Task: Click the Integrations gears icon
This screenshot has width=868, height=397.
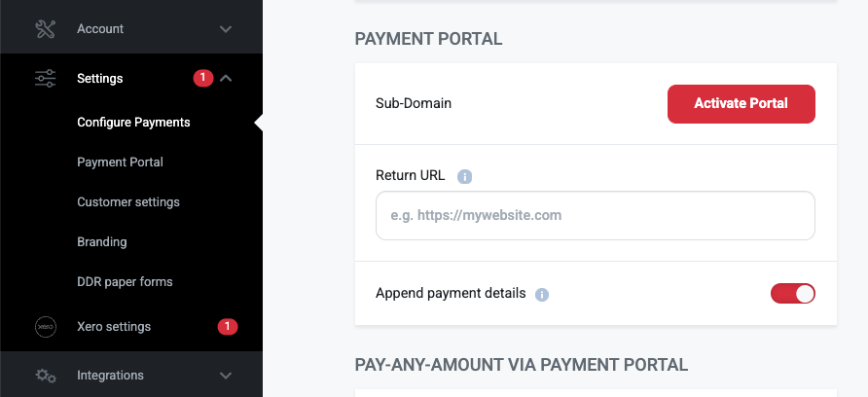Action: point(46,376)
